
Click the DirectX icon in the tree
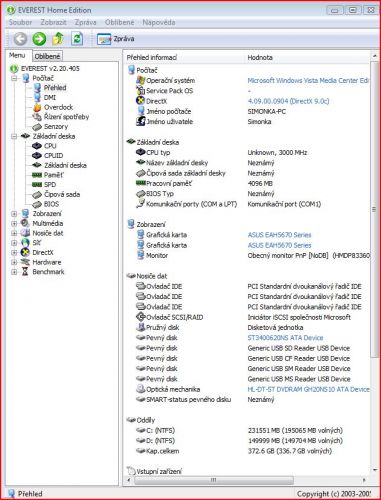tap(25, 252)
